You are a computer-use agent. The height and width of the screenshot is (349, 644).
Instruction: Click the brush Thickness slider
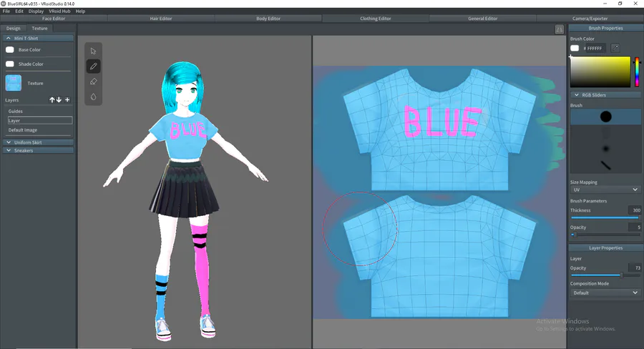605,217
